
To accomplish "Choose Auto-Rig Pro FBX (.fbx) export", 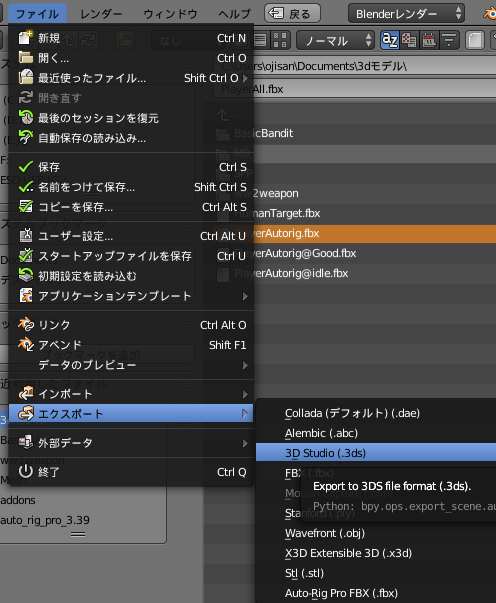I will [376, 593].
